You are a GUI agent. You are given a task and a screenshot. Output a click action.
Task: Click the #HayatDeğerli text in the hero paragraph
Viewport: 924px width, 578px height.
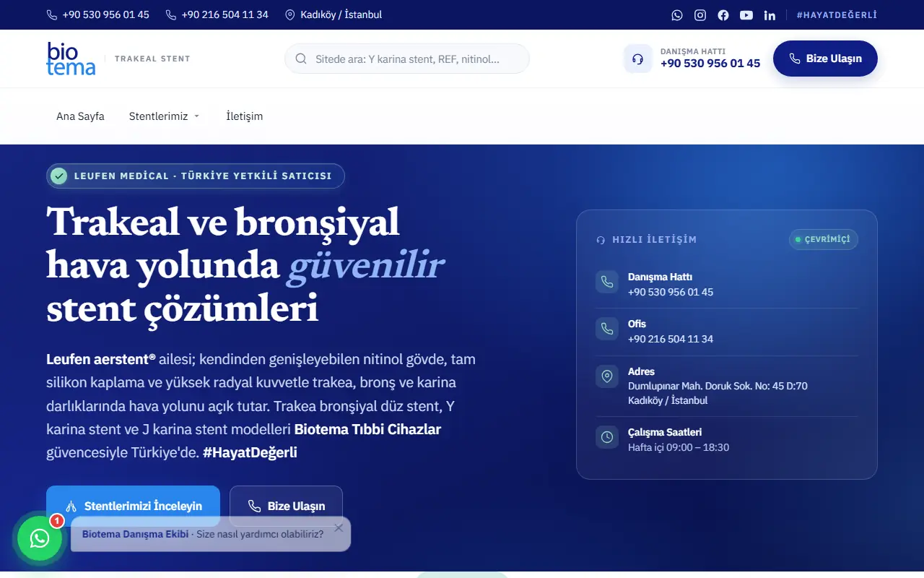(250, 452)
